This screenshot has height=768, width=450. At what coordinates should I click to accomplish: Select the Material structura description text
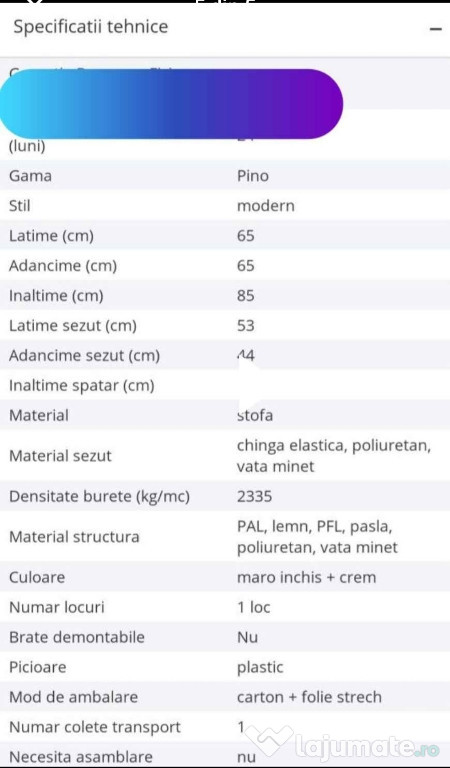(x=317, y=537)
